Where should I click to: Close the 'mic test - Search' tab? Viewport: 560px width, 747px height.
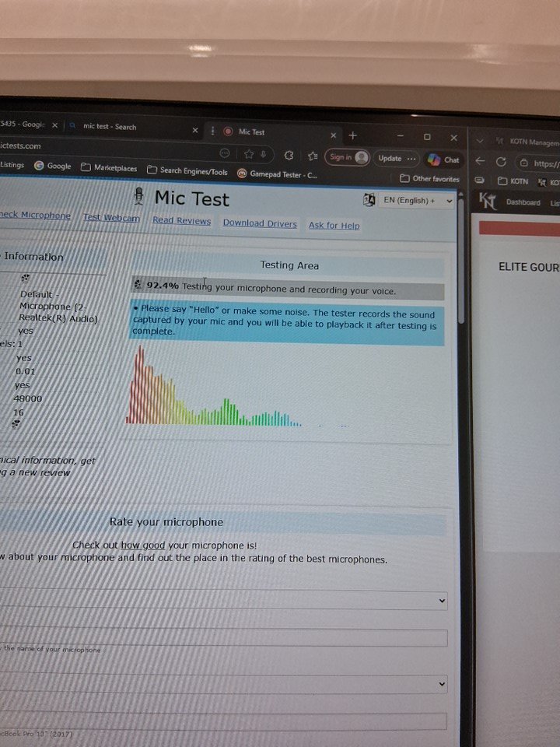(194, 130)
